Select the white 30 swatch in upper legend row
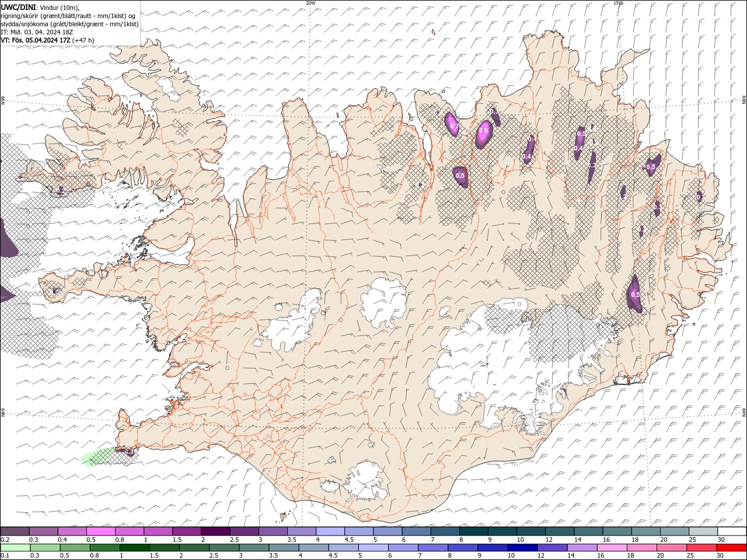747x560 pixels. pyautogui.click(x=732, y=531)
